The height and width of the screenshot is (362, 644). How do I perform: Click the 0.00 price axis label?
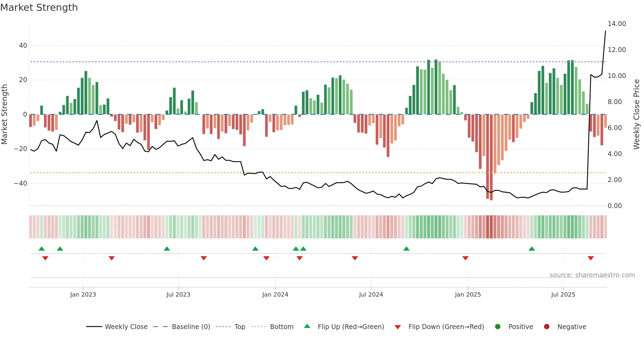click(x=614, y=206)
